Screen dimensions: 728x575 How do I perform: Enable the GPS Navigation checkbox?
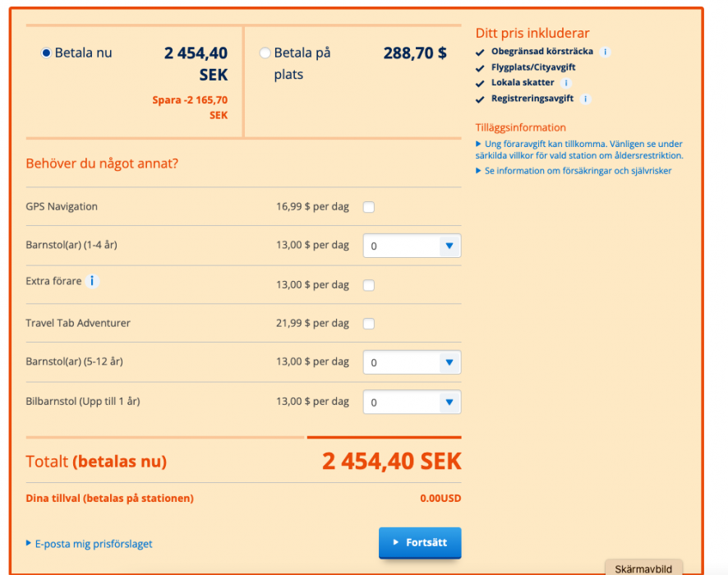(x=369, y=207)
